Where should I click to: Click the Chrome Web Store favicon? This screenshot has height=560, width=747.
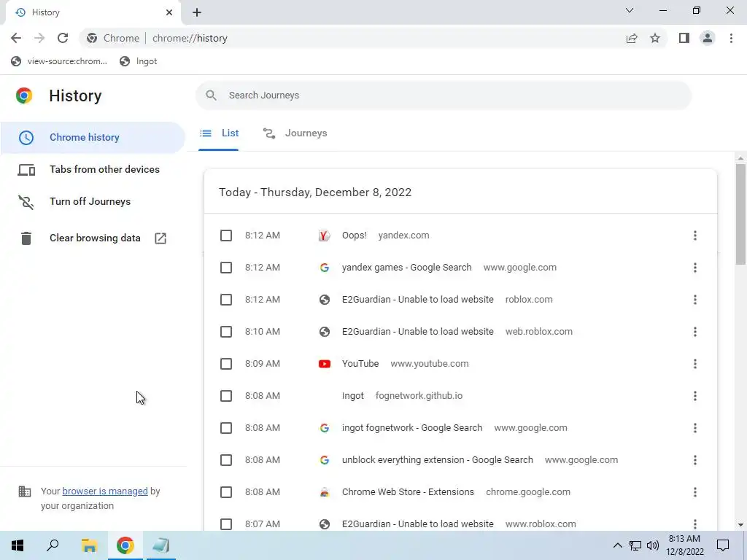click(325, 492)
